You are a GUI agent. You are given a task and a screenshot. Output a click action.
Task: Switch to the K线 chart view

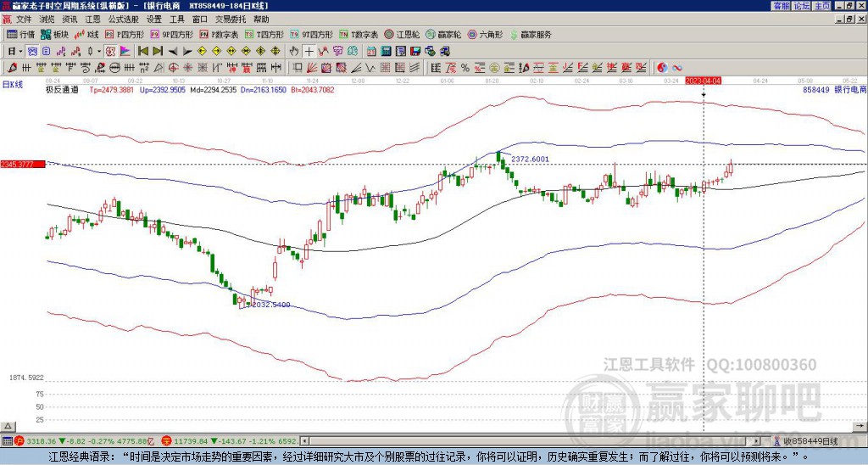[86, 34]
